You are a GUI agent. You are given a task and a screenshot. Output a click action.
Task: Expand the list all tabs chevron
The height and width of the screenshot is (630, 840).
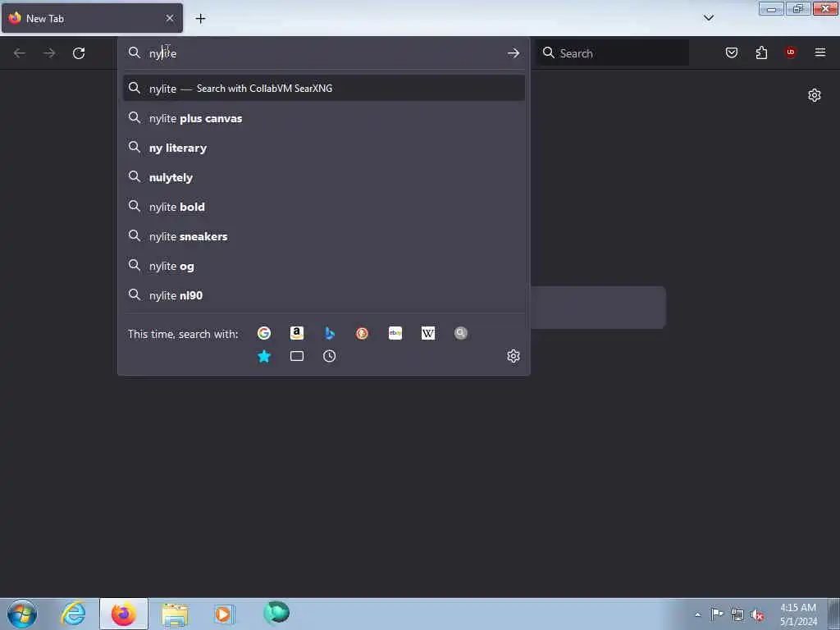click(709, 18)
